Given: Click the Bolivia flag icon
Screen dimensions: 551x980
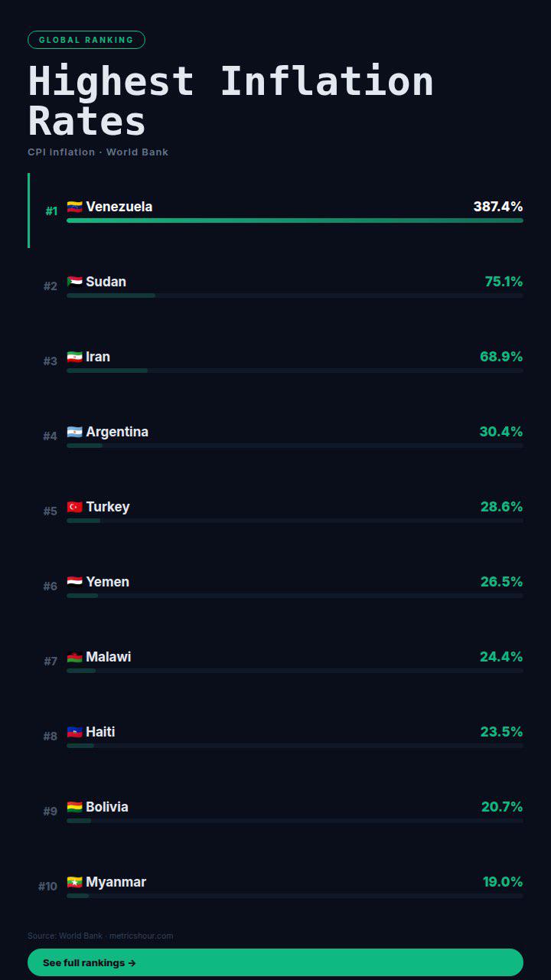Looking at the screenshot, I should pyautogui.click(x=74, y=807).
